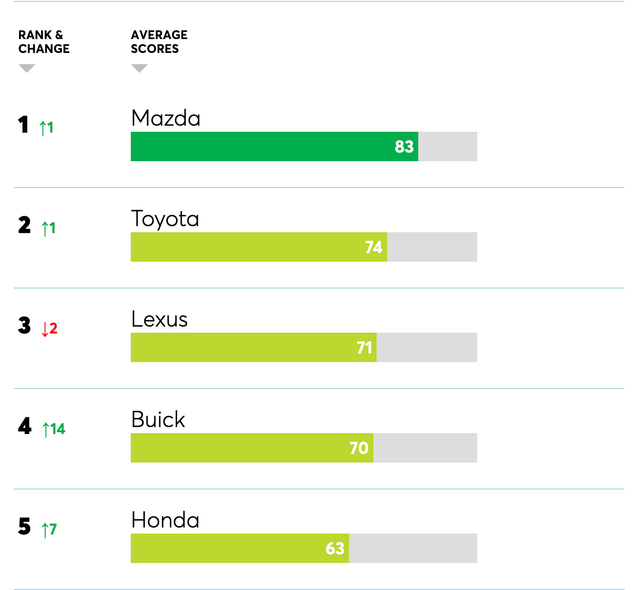The image size is (640, 590).
Task: Open the Honda brand name
Action: (165, 520)
